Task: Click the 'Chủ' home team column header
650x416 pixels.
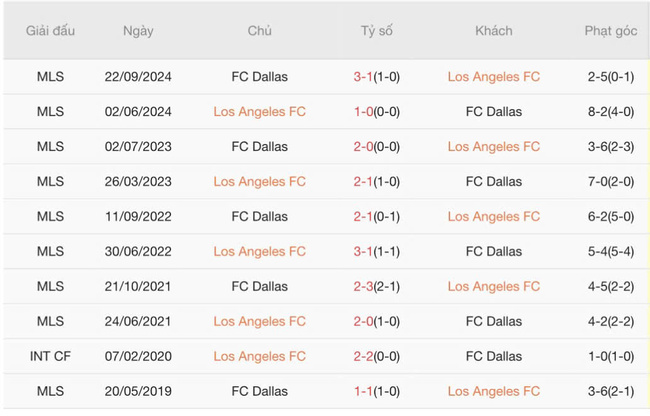Action: coord(260,31)
